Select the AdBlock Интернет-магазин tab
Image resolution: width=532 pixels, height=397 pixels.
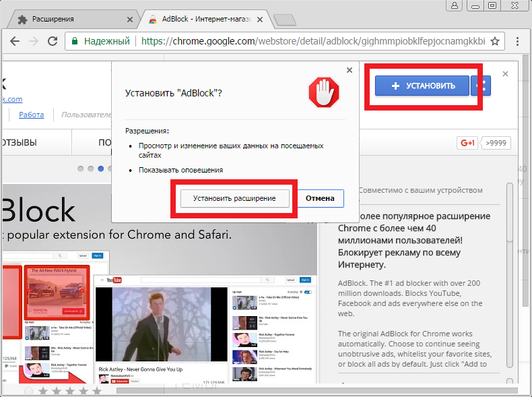[205, 20]
